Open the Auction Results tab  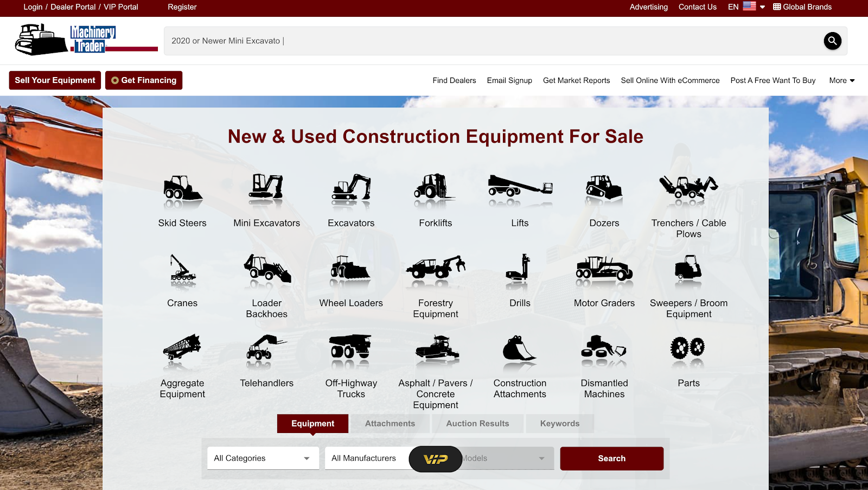478,424
